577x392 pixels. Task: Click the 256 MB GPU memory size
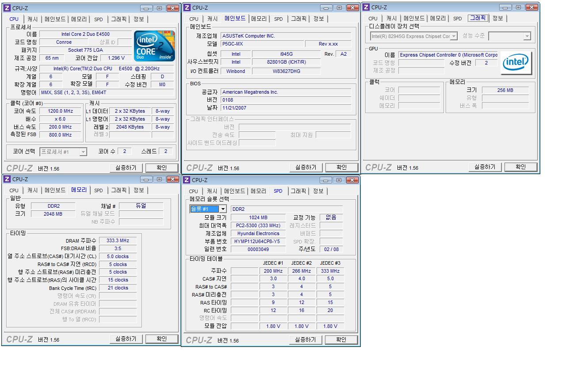pos(505,90)
